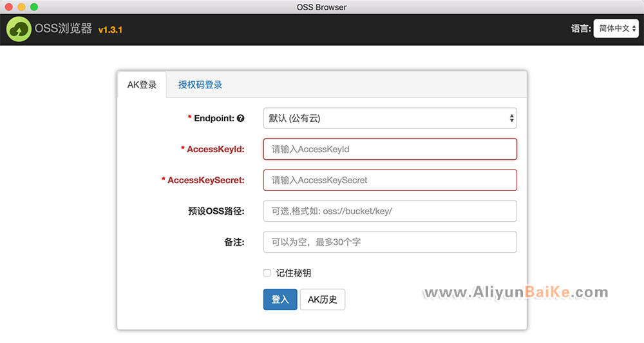Minimize the window with yellow button

click(x=21, y=7)
